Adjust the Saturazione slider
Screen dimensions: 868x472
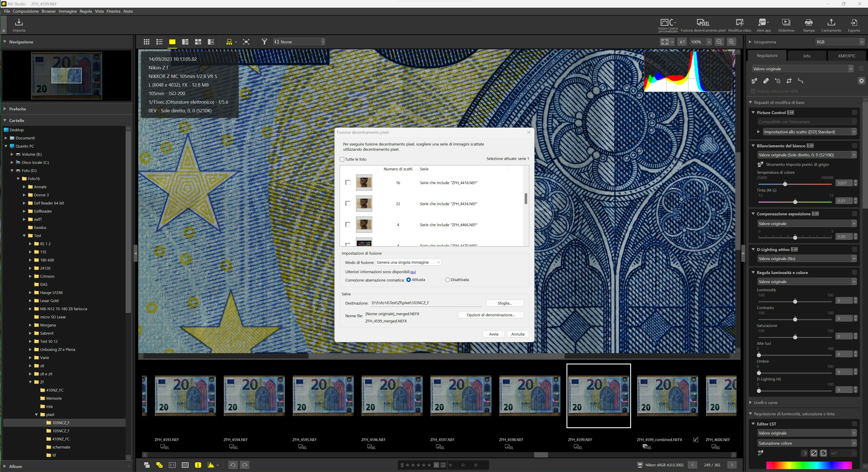(795, 337)
